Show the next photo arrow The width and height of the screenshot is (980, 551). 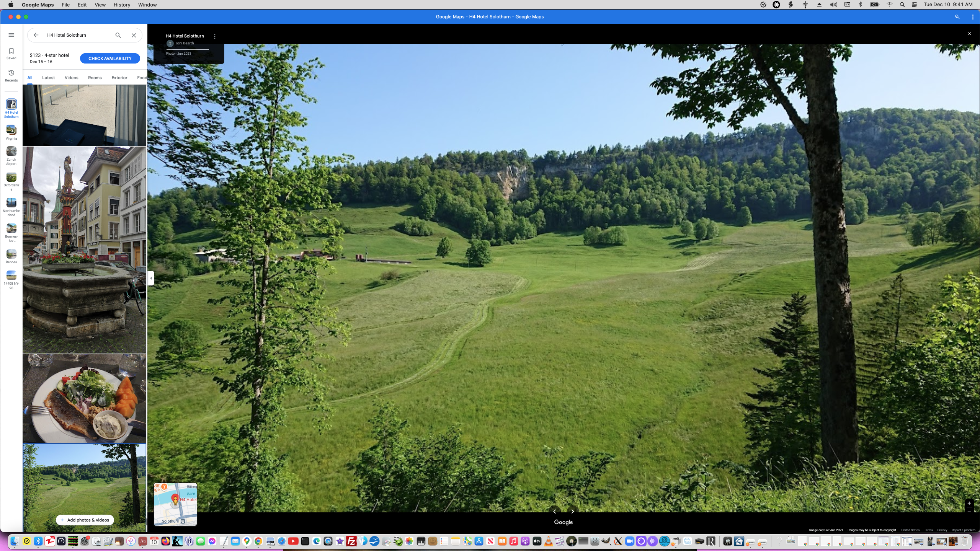point(572,511)
